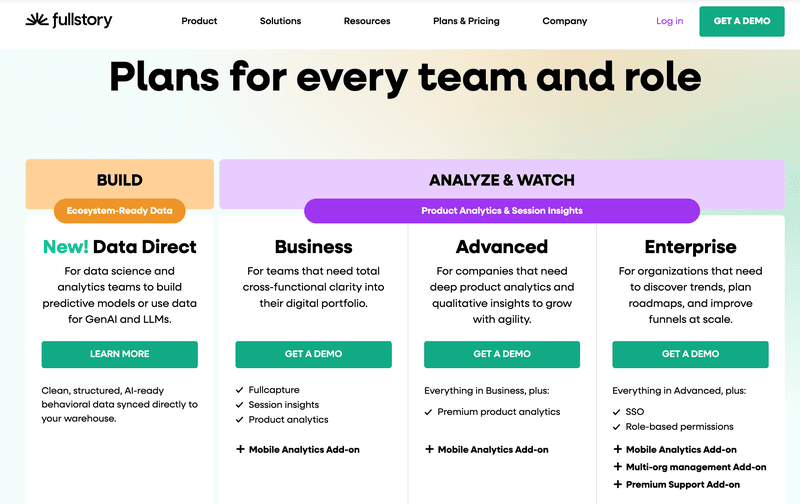Click the Ecosystem-Ready Data badge
Image resolution: width=800 pixels, height=504 pixels.
coord(119,211)
